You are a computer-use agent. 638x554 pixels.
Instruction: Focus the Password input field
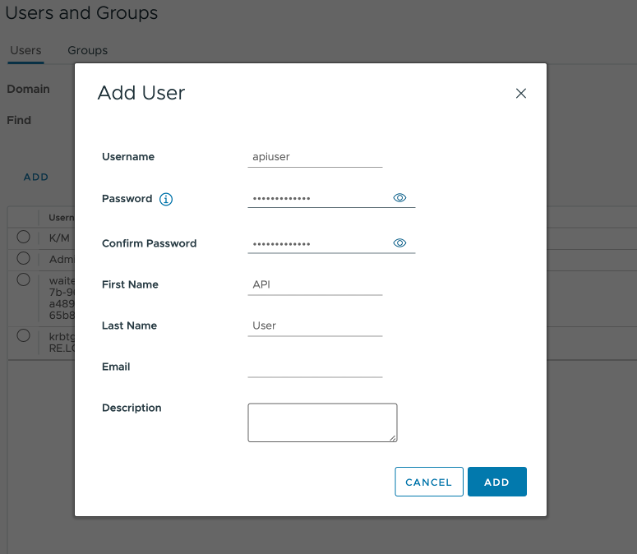pos(318,198)
